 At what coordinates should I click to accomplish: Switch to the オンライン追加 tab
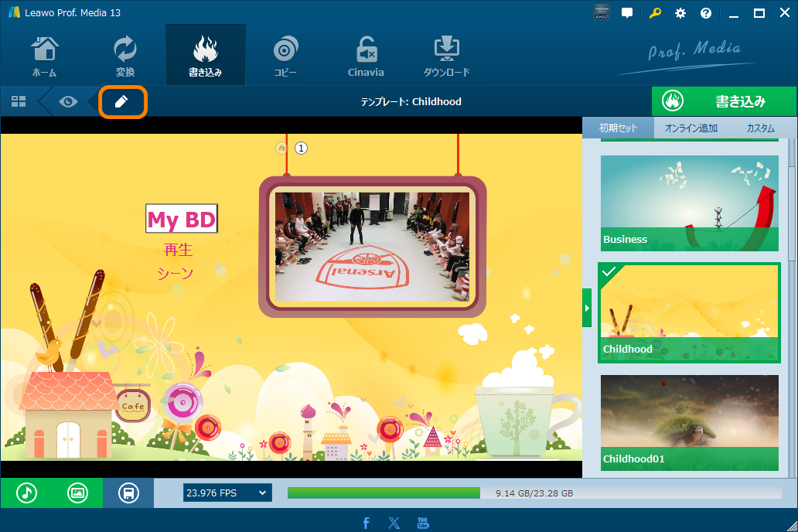click(x=691, y=128)
